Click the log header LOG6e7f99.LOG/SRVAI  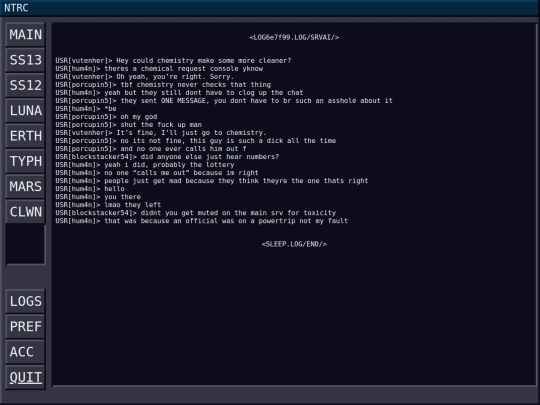[294, 37]
